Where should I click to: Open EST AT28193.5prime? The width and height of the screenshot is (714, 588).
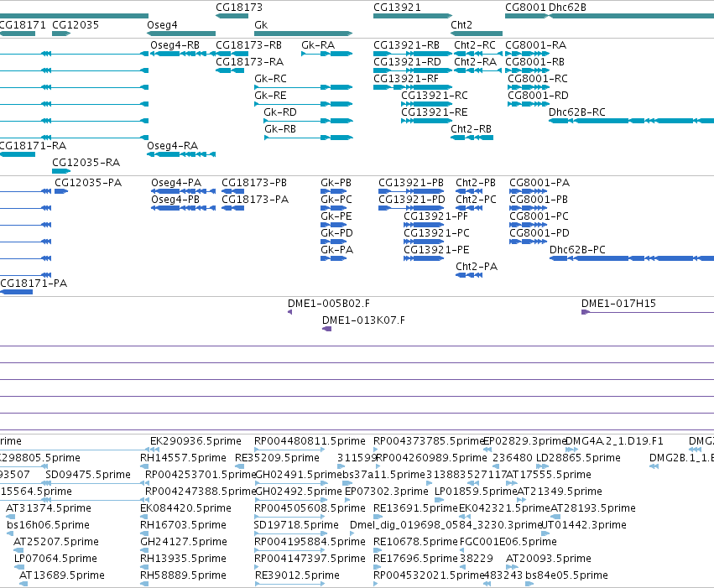[593, 508]
